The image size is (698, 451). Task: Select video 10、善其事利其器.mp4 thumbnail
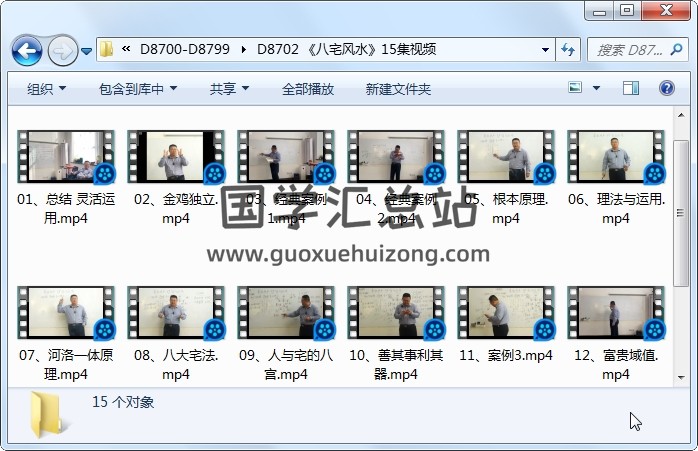coord(396,313)
